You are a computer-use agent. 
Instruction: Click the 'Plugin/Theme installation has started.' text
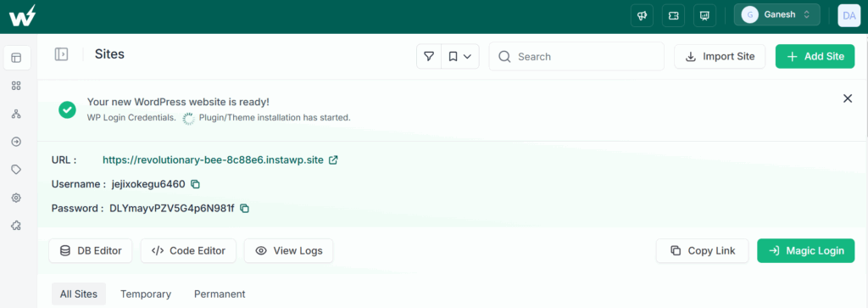point(275,118)
